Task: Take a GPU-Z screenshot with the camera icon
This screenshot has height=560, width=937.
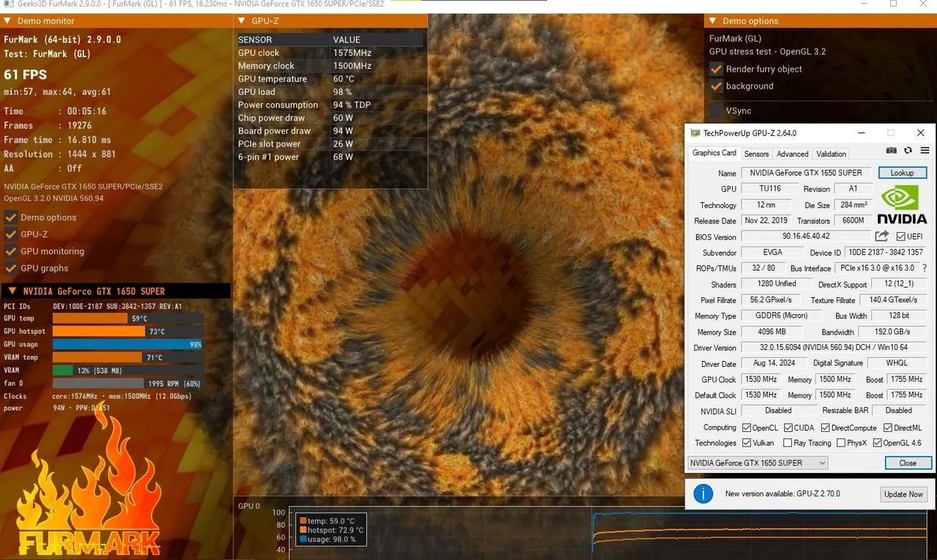Action: point(891,151)
